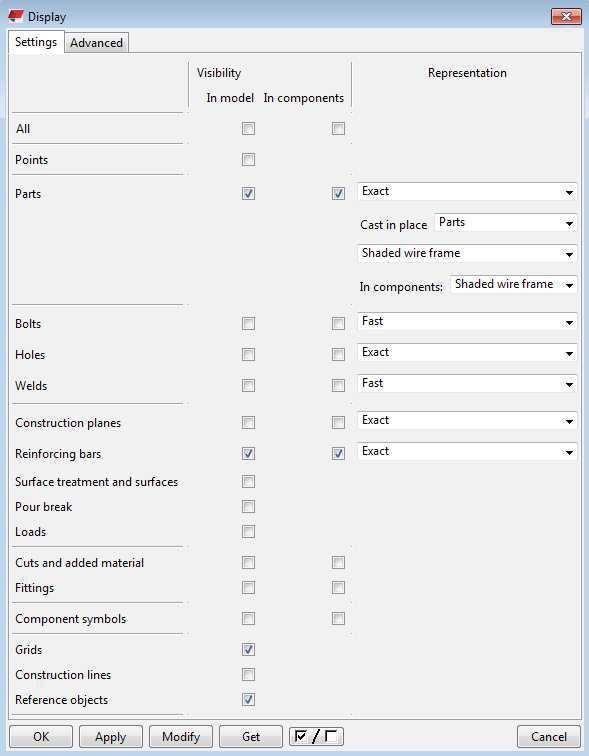
Task: Click the select-all/deselect-all checkbox toggle button
Action: click(316, 736)
